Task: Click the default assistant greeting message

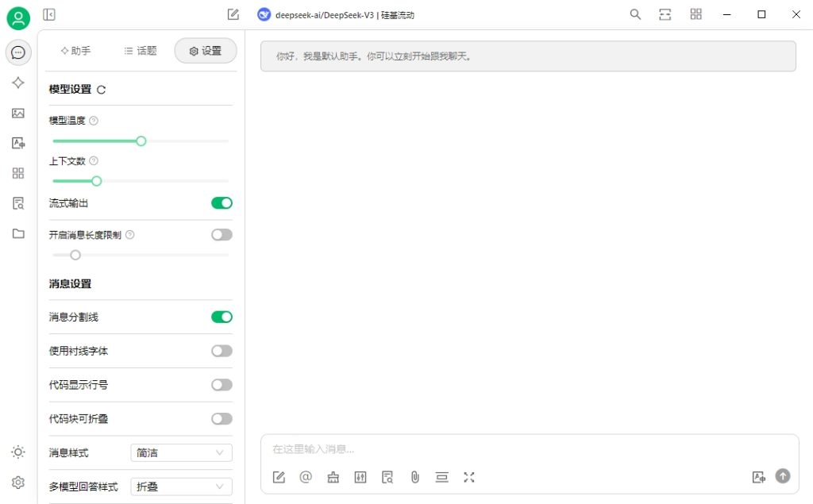Action: 528,56
